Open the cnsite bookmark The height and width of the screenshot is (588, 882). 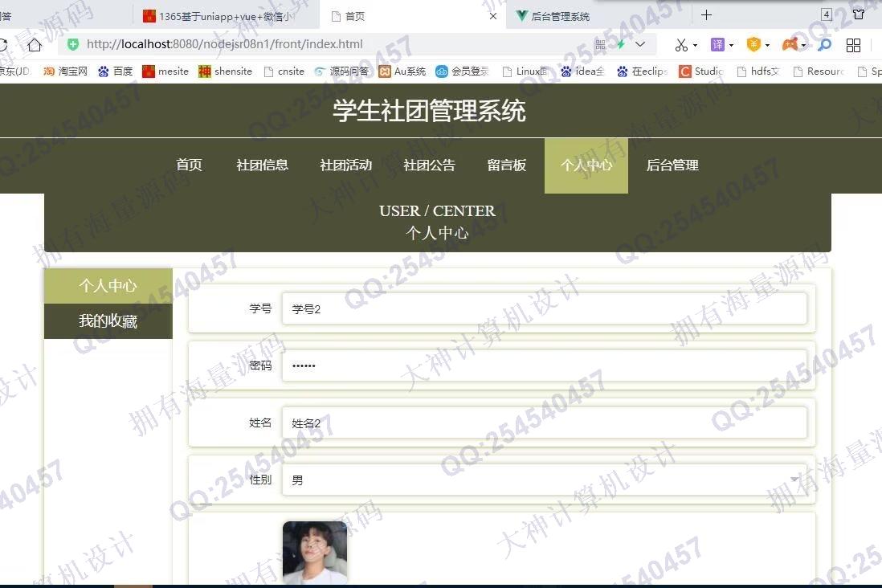click(284, 71)
